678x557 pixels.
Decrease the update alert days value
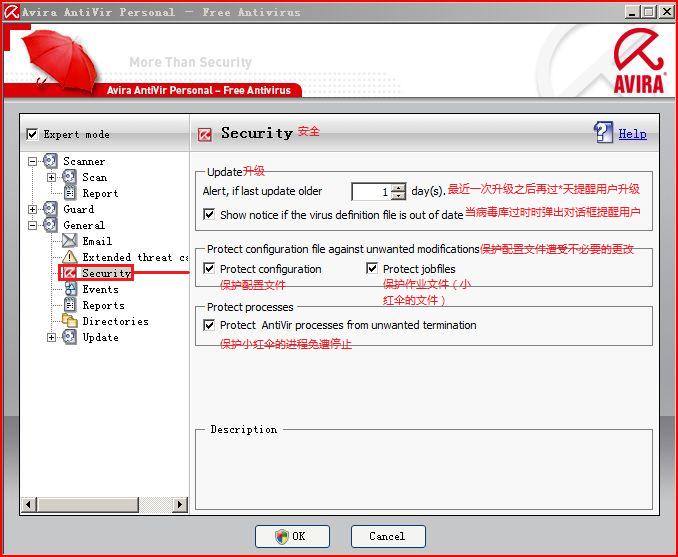pyautogui.click(x=398, y=195)
